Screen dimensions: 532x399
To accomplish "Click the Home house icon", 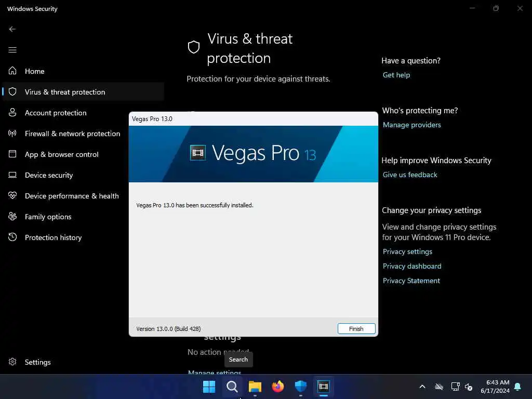I will 12,71.
